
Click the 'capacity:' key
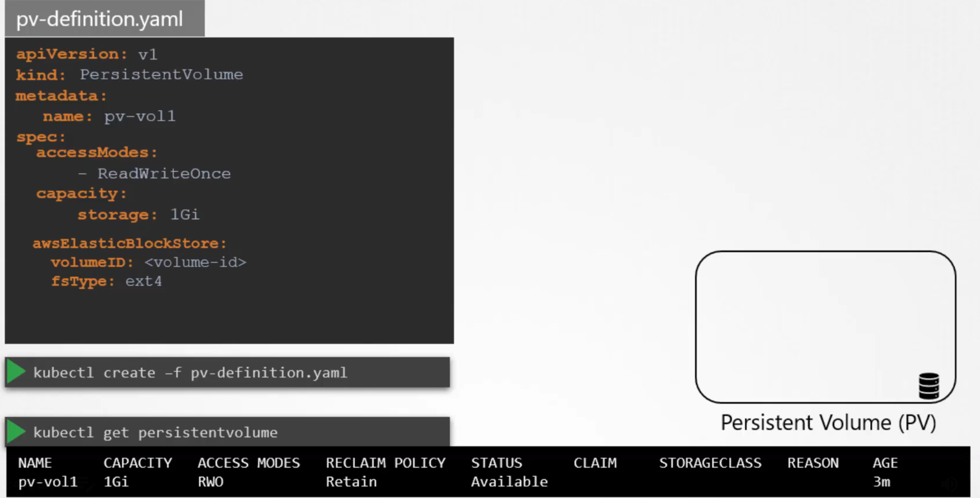point(81,194)
